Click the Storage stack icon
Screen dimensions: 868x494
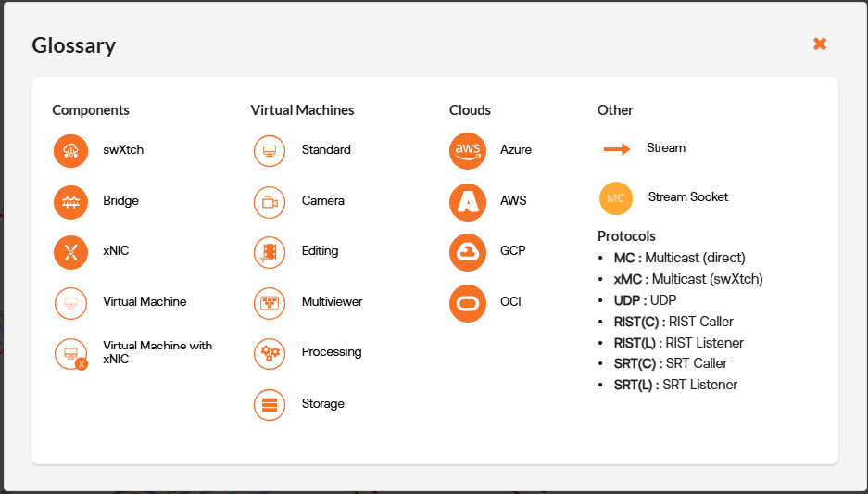pyautogui.click(x=270, y=404)
